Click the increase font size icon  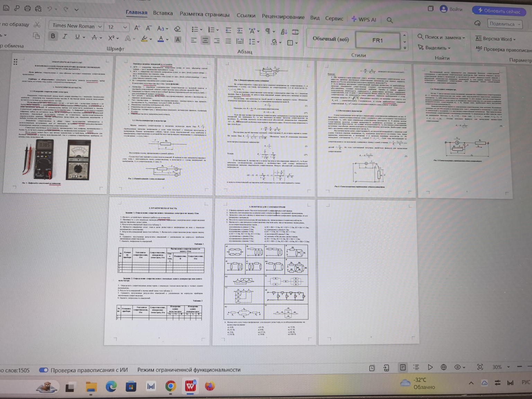(x=137, y=28)
